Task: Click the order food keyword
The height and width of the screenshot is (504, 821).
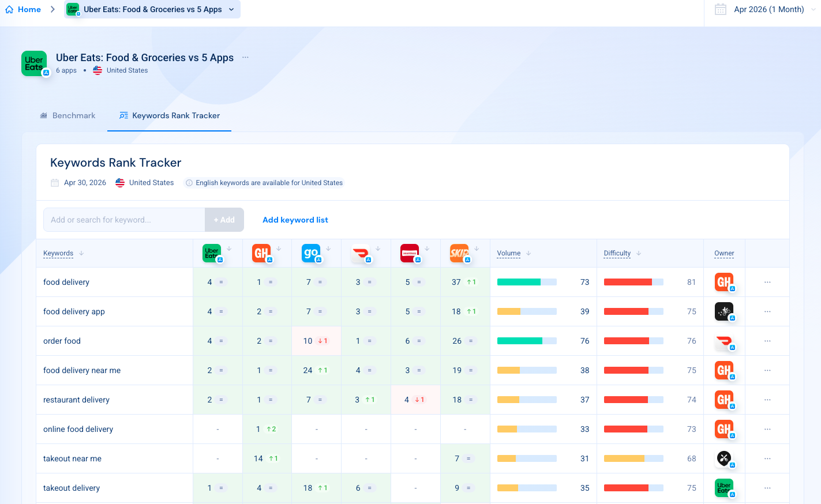Action: click(62, 341)
